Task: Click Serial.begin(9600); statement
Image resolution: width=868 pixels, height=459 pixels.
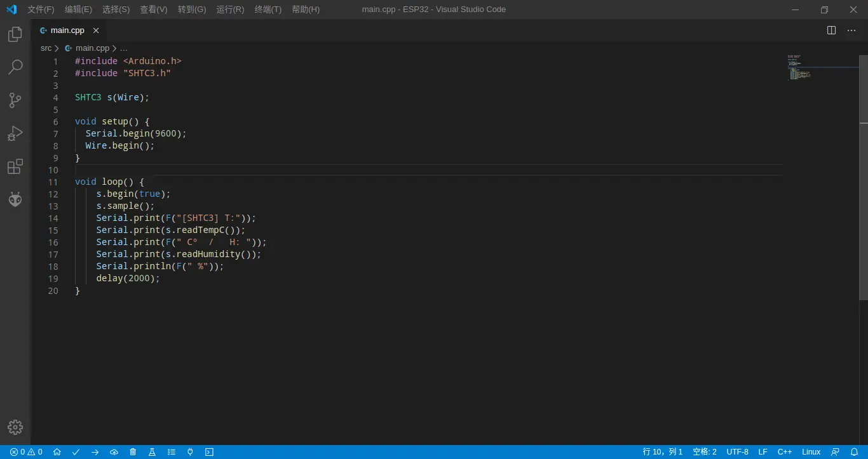Action: [136, 133]
